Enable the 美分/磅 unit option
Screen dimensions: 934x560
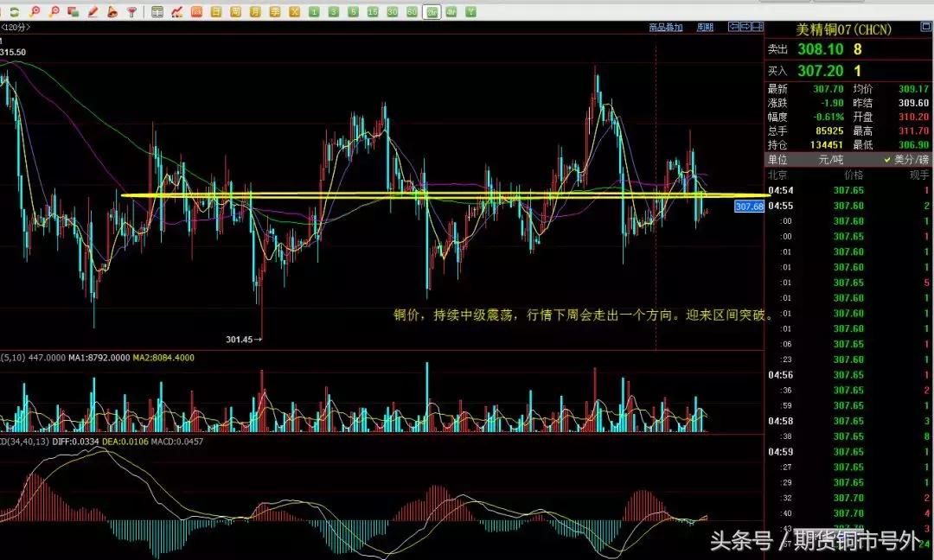[905, 161]
